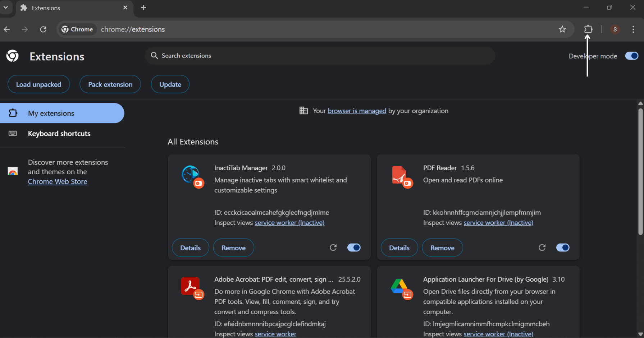Viewport: 644px width, 338px height.
Task: Click the vertical page scrollbar
Action: [x=640, y=172]
